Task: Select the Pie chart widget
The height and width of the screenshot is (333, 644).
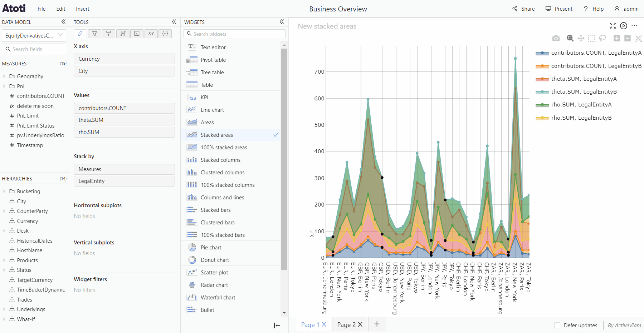Action: coord(231,248)
